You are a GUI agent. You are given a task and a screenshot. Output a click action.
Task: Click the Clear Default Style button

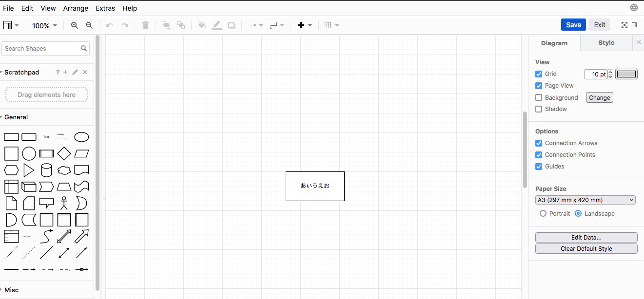[586, 248]
